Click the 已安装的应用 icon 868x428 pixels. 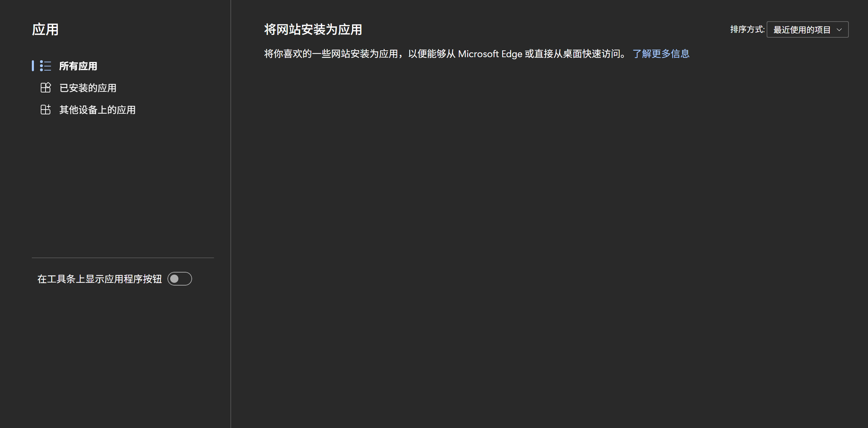[46, 88]
